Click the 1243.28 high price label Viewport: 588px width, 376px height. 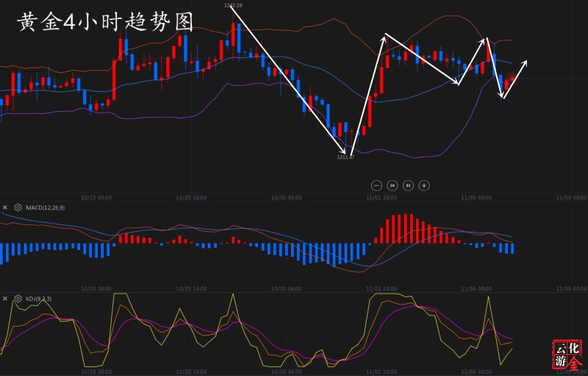233,5
